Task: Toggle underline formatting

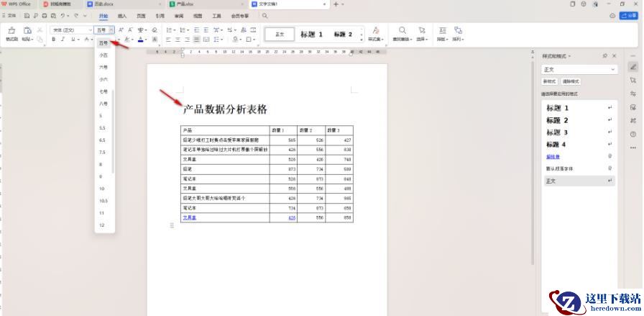Action: tap(73, 40)
